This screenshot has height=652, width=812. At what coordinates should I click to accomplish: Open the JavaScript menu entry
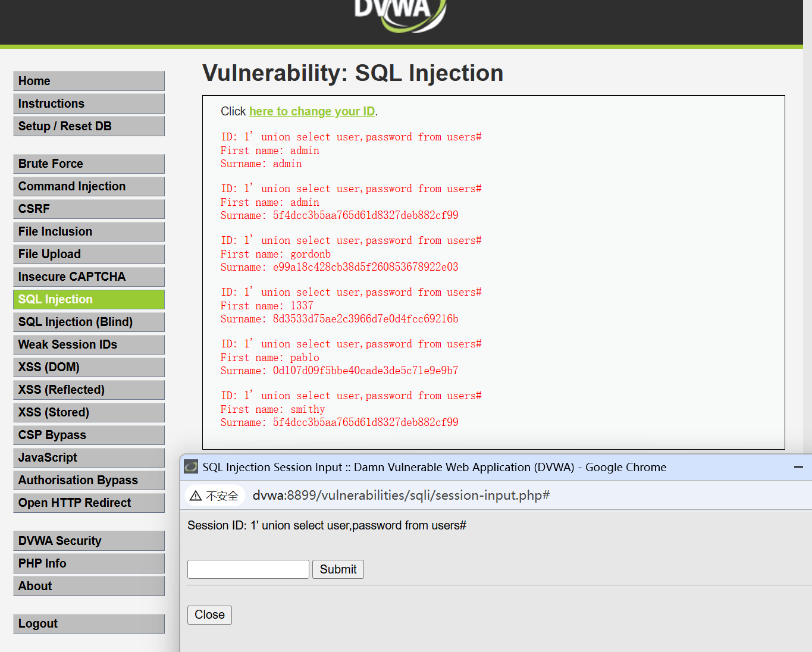coord(89,457)
